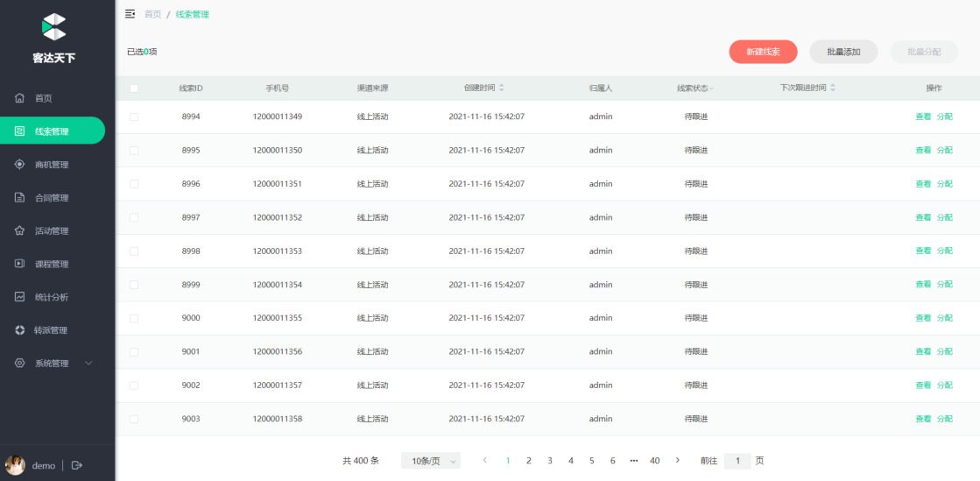
Task: Click the 线索管理 sidebar icon
Action: (x=19, y=131)
